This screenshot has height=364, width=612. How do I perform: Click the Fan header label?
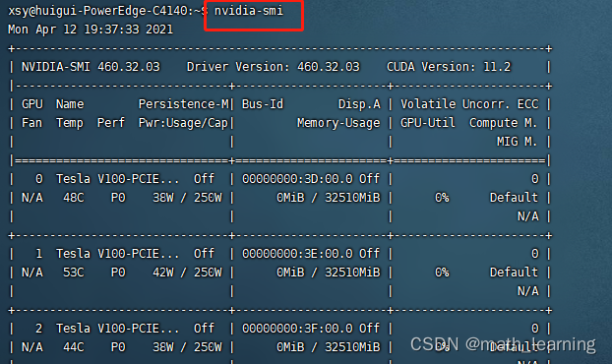click(x=31, y=123)
